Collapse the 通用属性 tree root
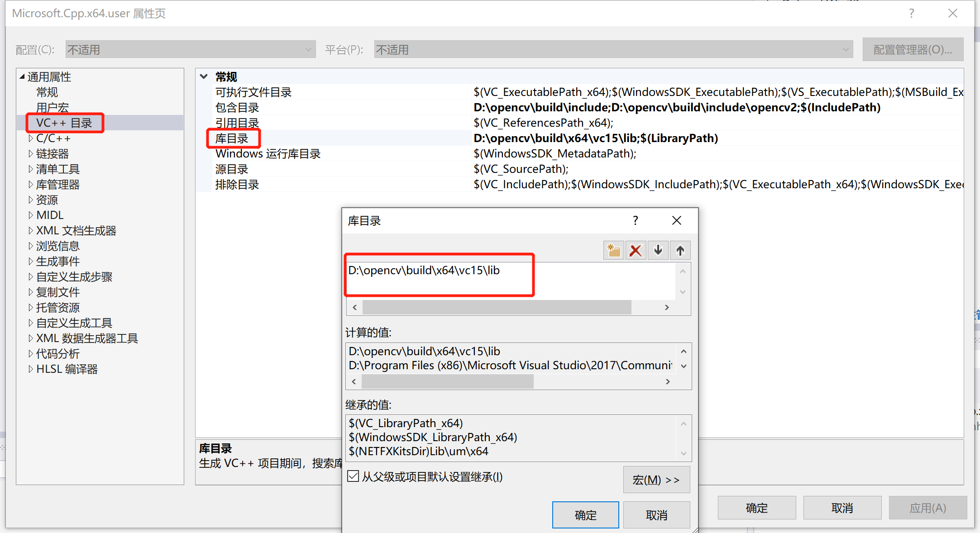 (22, 77)
